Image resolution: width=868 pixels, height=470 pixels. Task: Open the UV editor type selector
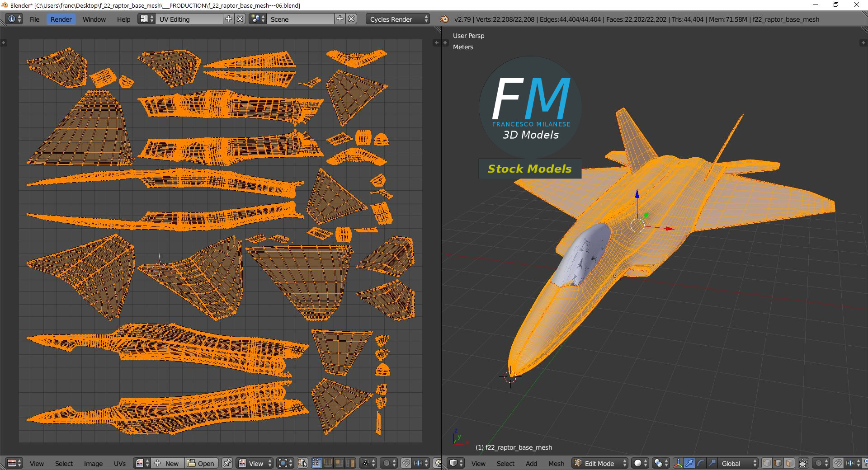click(14, 463)
